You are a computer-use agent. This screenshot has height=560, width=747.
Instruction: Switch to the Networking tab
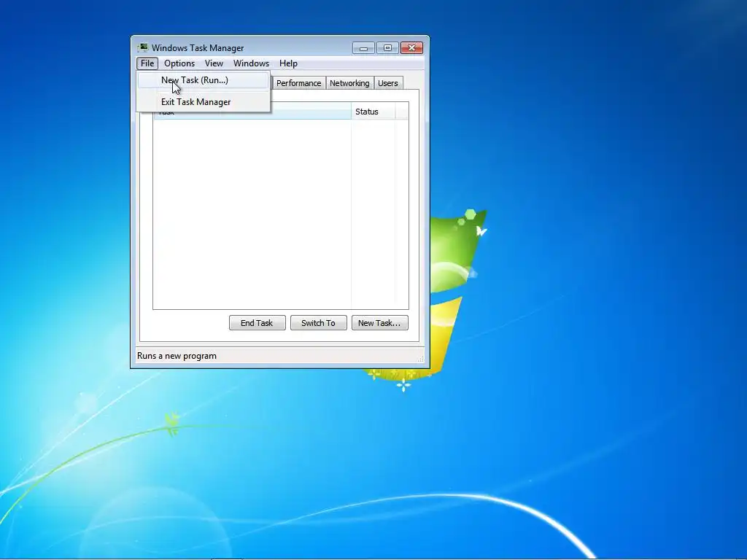tap(349, 83)
